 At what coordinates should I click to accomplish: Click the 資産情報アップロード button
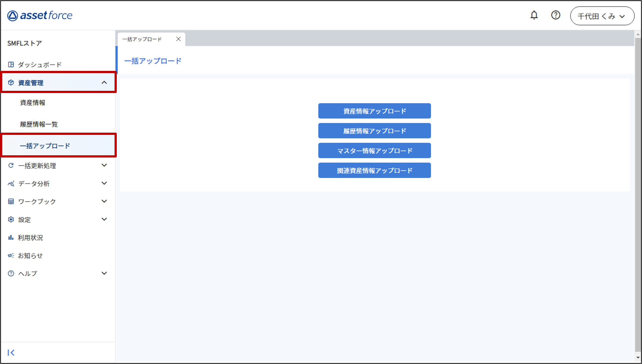(374, 111)
